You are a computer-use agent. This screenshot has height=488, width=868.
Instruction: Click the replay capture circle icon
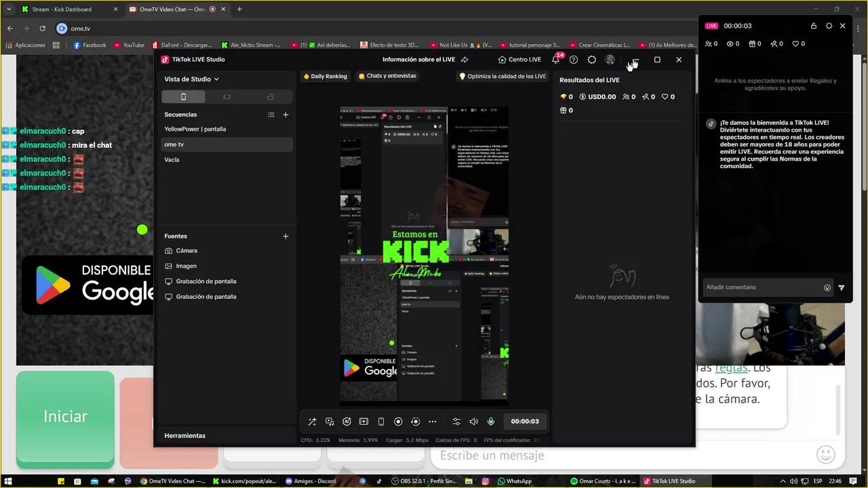(x=416, y=422)
